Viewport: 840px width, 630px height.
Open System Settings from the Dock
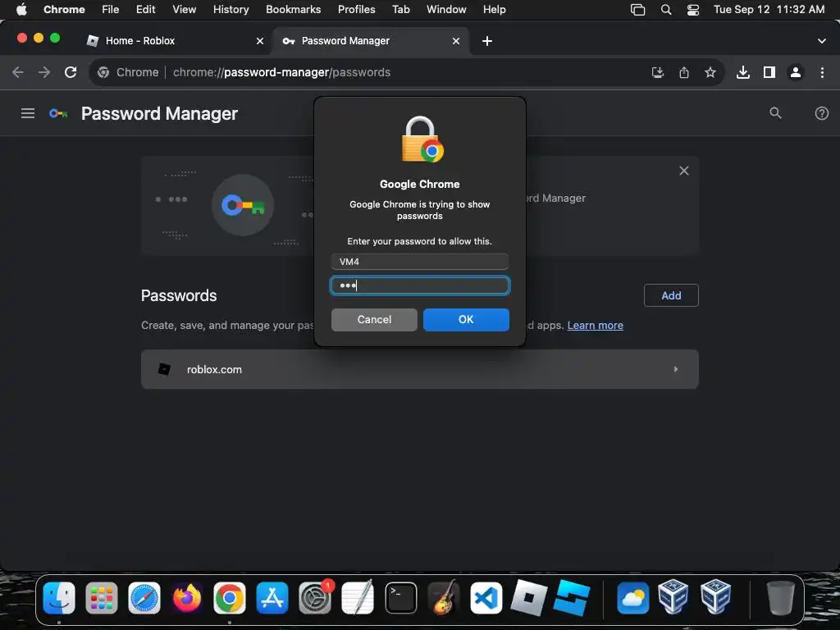point(315,597)
